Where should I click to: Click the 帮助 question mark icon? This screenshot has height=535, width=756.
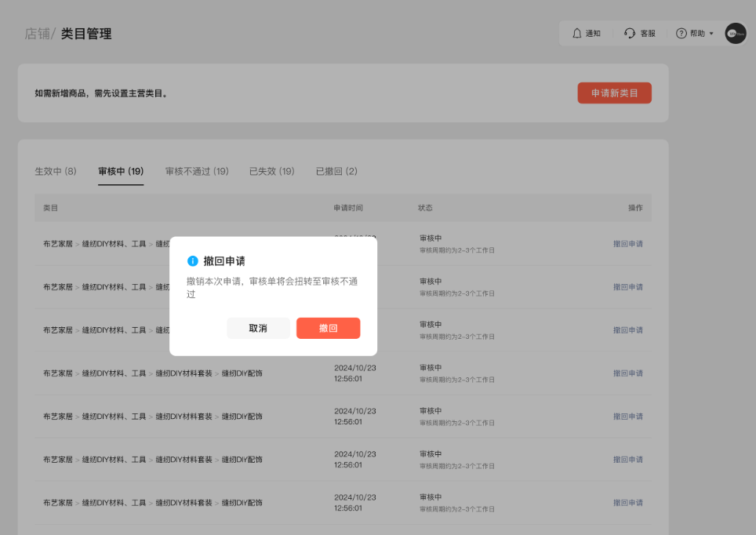coord(681,33)
